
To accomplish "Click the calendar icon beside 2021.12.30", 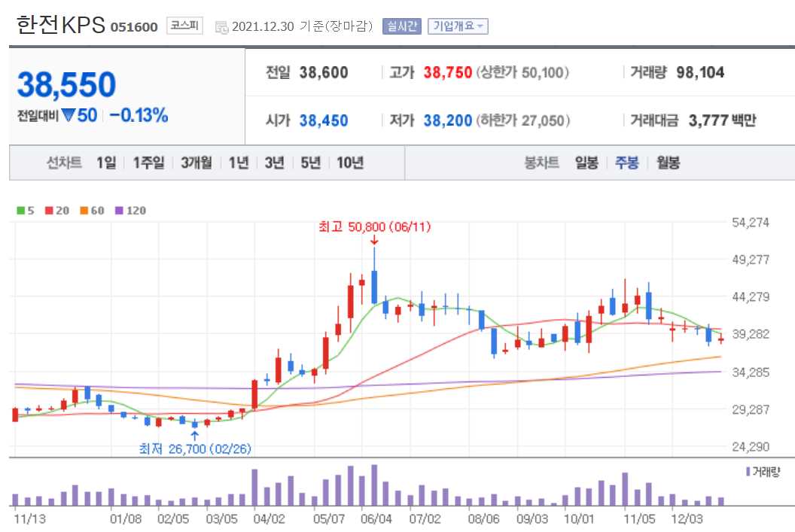I will 221,27.
